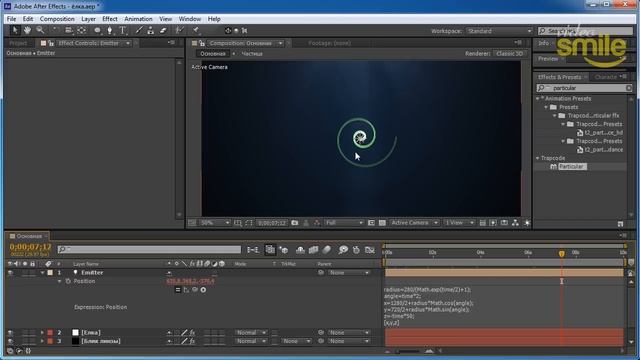The image size is (640, 360).
Task: Switch to the Project panel tab
Action: click(x=18, y=43)
